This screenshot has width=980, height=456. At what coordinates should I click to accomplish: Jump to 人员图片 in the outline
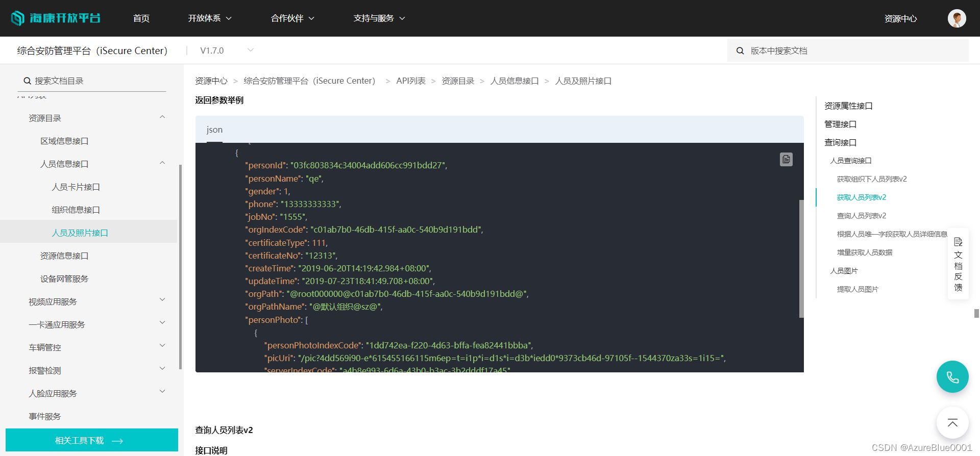844,271
